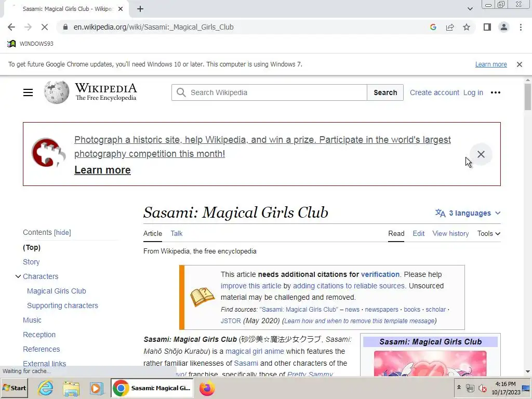Launch Internet Explorer from taskbar
The image size is (532, 399).
46,388
